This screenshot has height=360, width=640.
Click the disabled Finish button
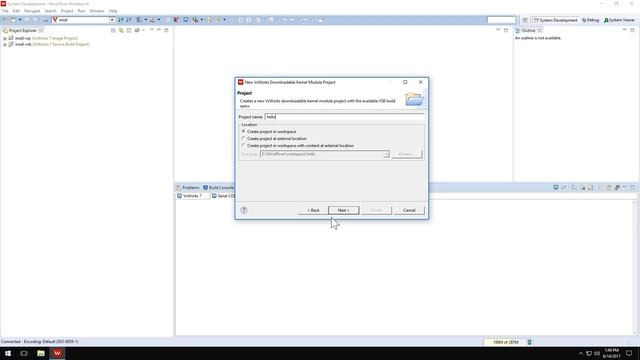point(376,210)
